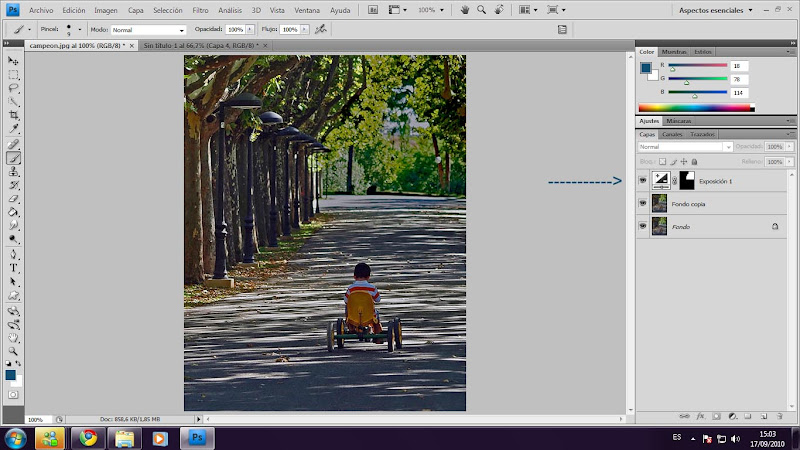
Task: Toggle visibility of Fondo copia layer
Action: point(643,203)
